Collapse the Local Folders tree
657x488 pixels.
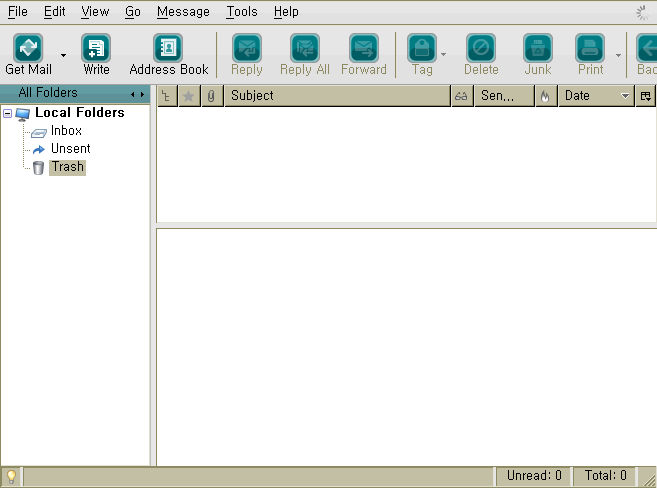[7, 113]
